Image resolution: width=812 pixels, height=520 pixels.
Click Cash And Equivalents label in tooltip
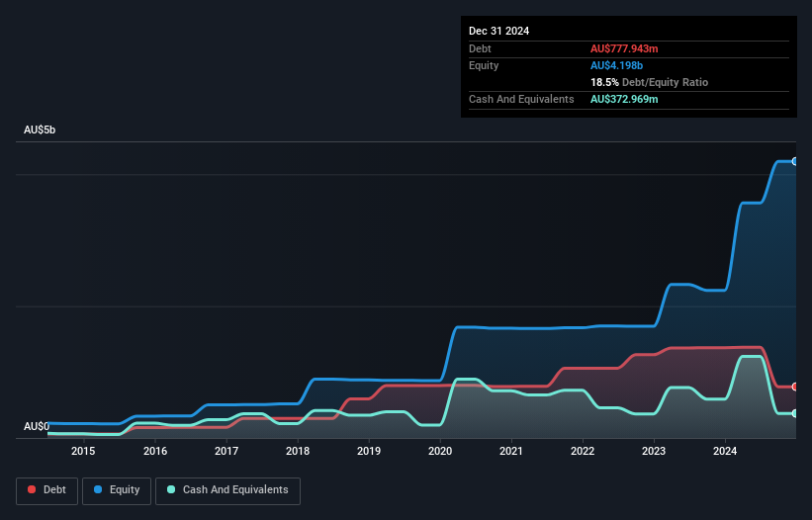(521, 99)
